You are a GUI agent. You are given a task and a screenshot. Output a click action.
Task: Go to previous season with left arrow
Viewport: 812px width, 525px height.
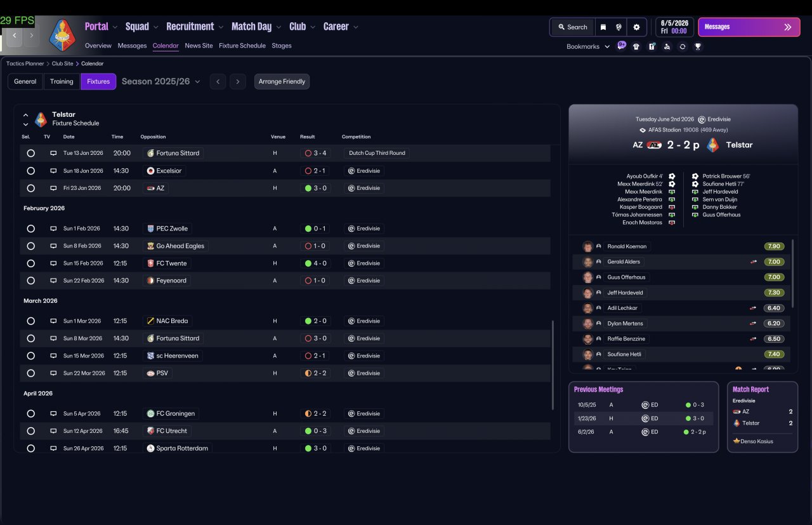[218, 81]
